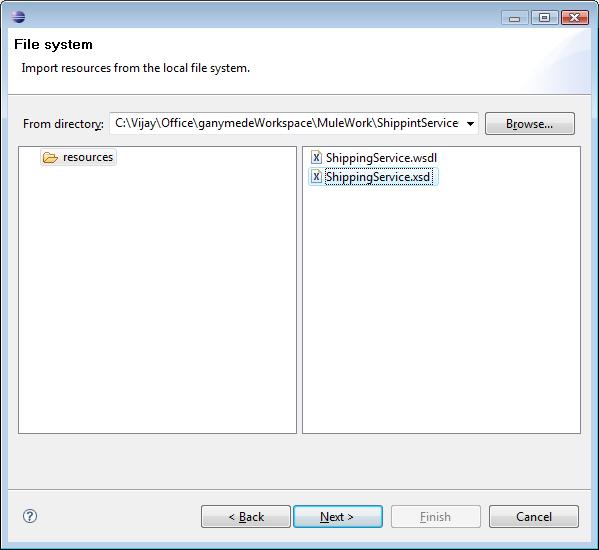The width and height of the screenshot is (599, 550).
Task: Click the help question mark icon
Action: pos(30,516)
